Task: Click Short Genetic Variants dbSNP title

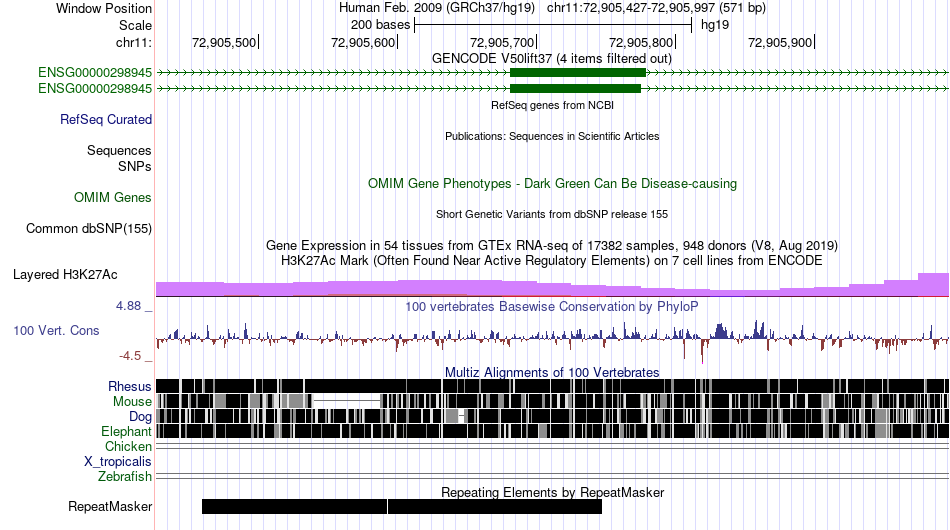Action: [x=552, y=214]
